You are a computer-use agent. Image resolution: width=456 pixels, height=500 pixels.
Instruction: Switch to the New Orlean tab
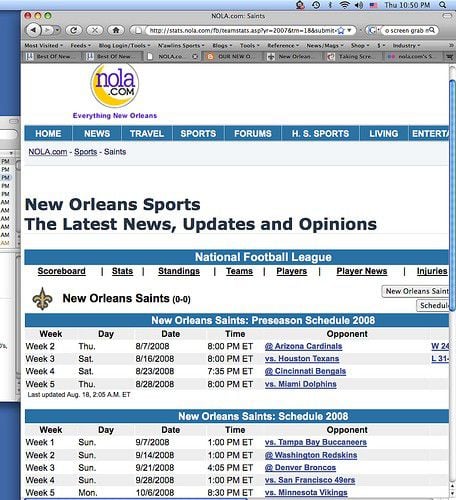click(x=293, y=57)
